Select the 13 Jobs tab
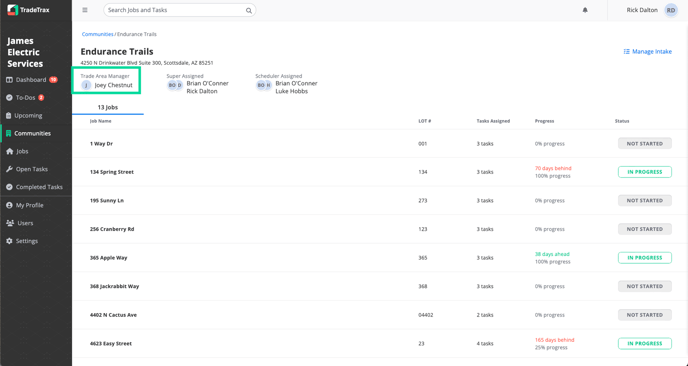Image resolution: width=688 pixels, height=366 pixels. point(108,108)
